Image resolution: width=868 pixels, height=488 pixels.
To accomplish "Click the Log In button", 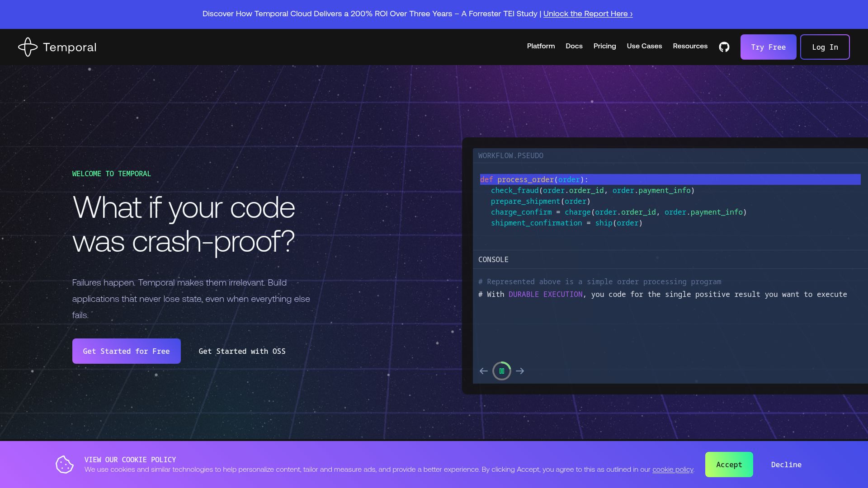I will coord(825,47).
